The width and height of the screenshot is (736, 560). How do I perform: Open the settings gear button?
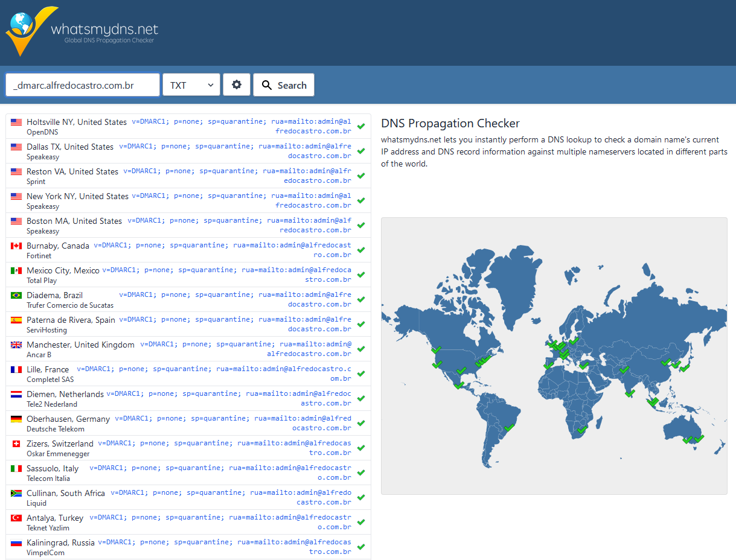[237, 85]
